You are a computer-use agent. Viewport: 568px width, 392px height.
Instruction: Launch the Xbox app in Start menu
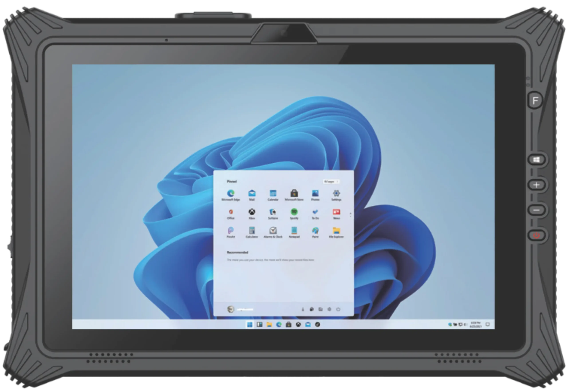[x=252, y=214]
